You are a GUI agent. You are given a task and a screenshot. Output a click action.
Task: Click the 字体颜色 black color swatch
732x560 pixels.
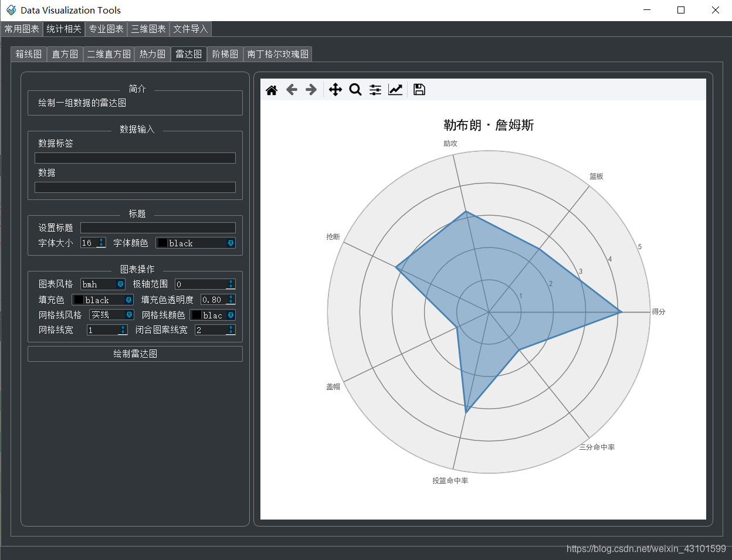click(x=162, y=243)
